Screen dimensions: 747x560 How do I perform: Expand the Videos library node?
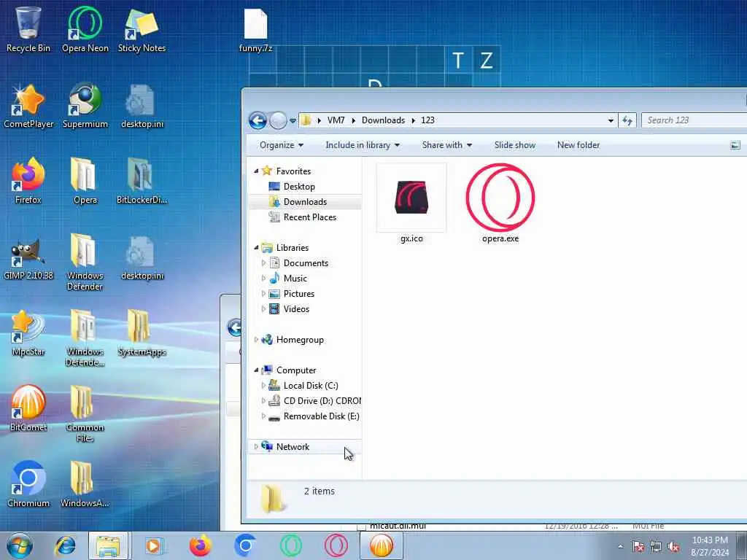(263, 309)
